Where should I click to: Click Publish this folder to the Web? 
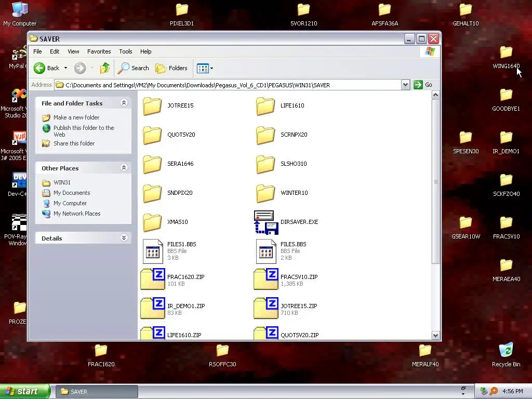[x=84, y=131]
